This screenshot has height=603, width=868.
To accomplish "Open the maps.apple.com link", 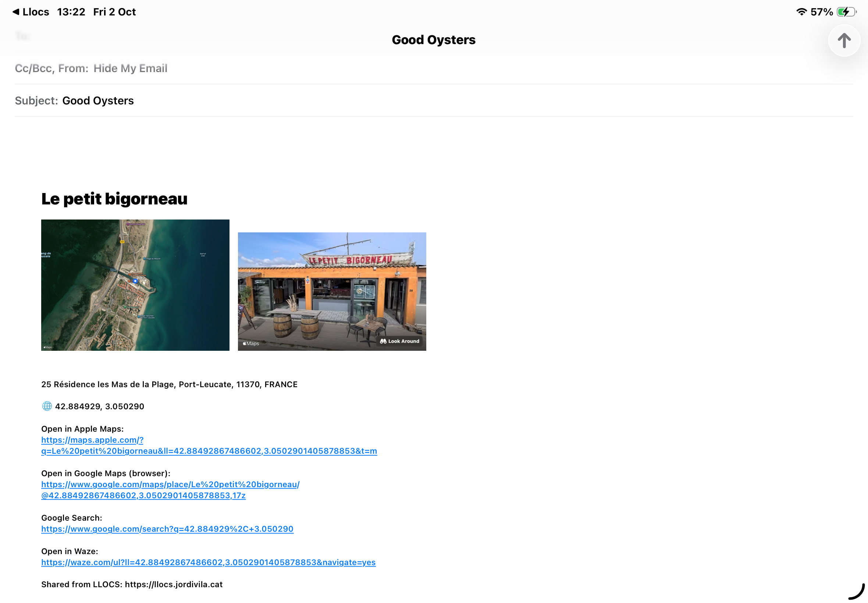I will (x=209, y=446).
